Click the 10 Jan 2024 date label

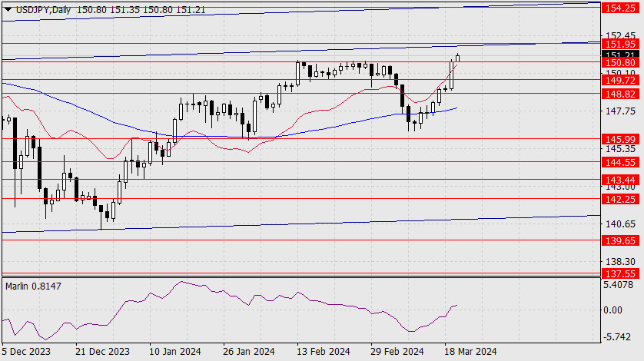[175, 352]
